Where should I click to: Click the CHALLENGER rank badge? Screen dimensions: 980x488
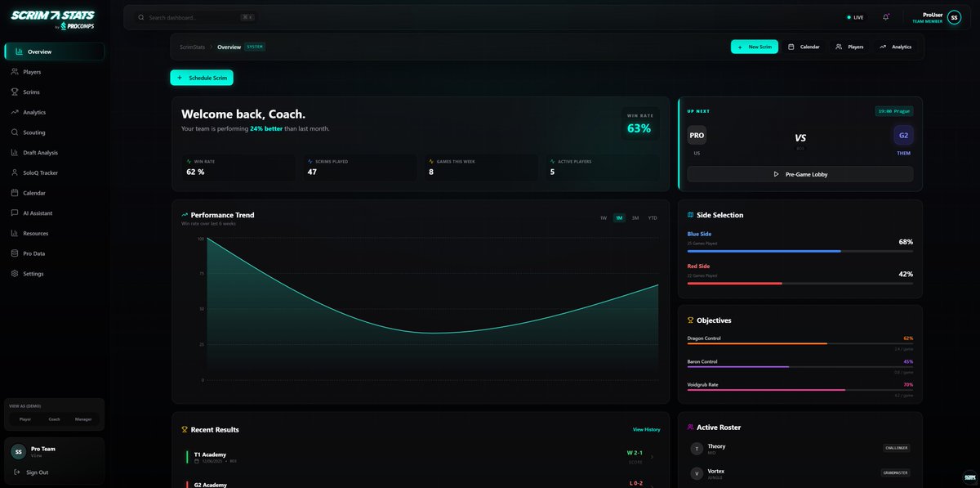click(x=896, y=448)
